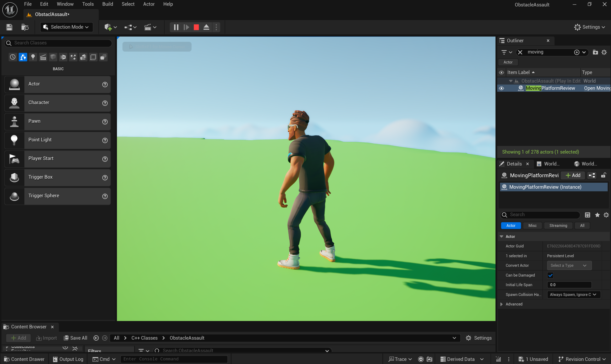Select the Visual Effects category icon
611x364 pixels.
(x=73, y=57)
